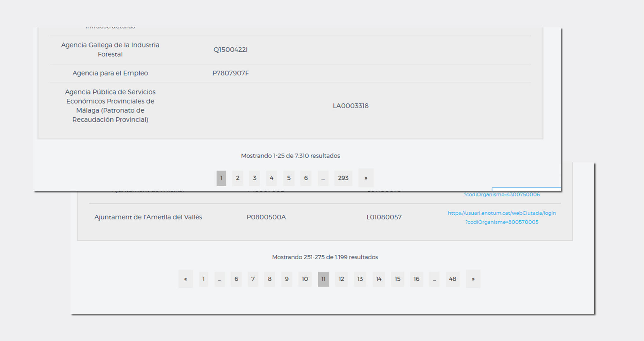
Task: Go to page 14 in lower pagination
Action: tap(379, 279)
